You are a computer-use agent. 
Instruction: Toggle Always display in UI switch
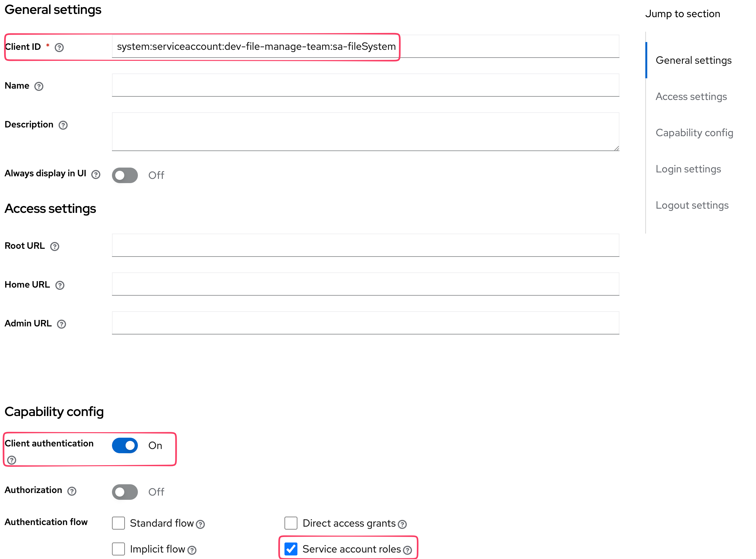tap(125, 175)
